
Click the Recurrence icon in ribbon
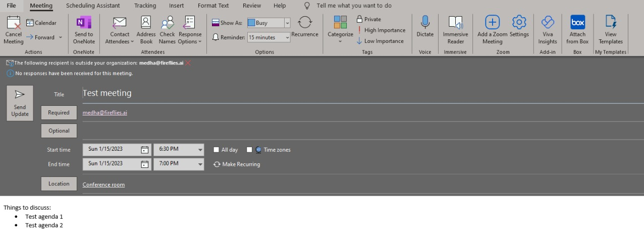click(x=305, y=22)
